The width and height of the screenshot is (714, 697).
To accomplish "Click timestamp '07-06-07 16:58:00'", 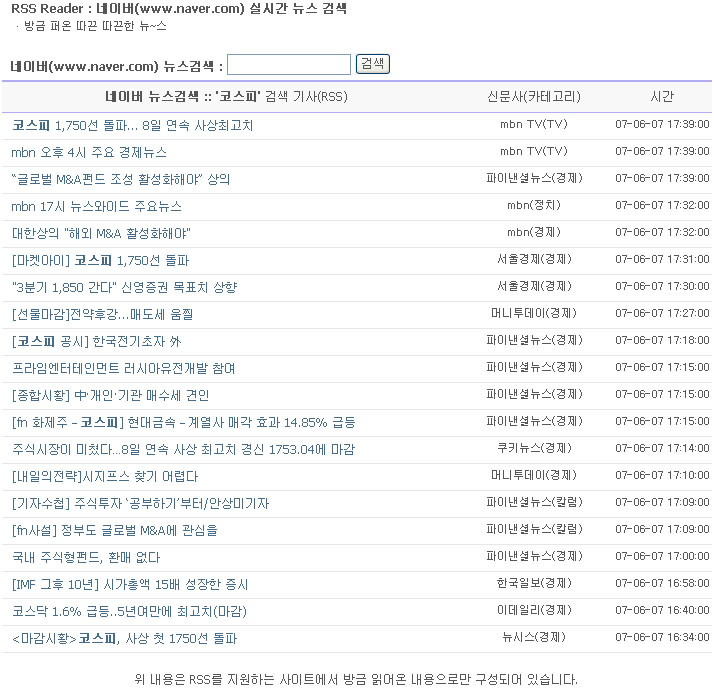I will (x=662, y=583).
